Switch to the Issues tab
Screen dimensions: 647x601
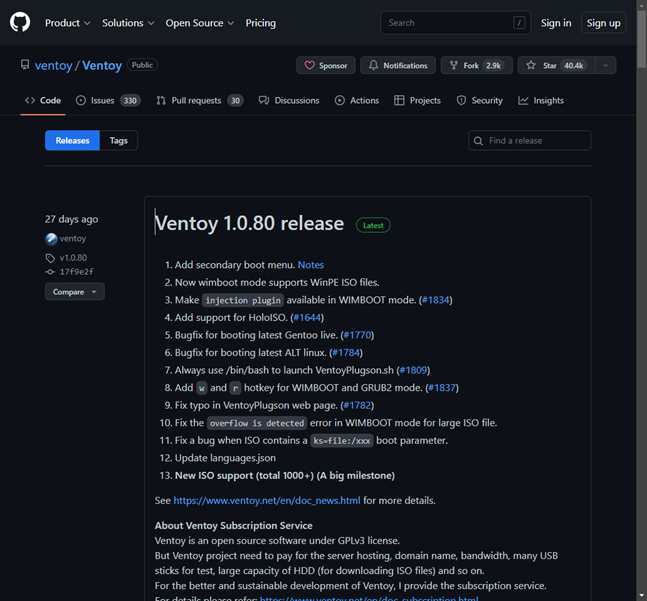108,100
